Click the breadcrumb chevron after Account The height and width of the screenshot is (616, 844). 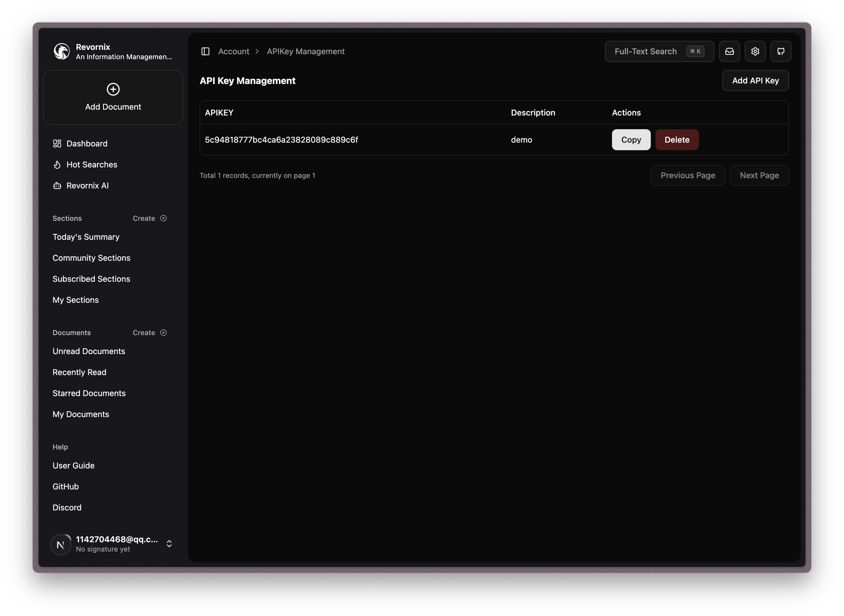tap(257, 51)
